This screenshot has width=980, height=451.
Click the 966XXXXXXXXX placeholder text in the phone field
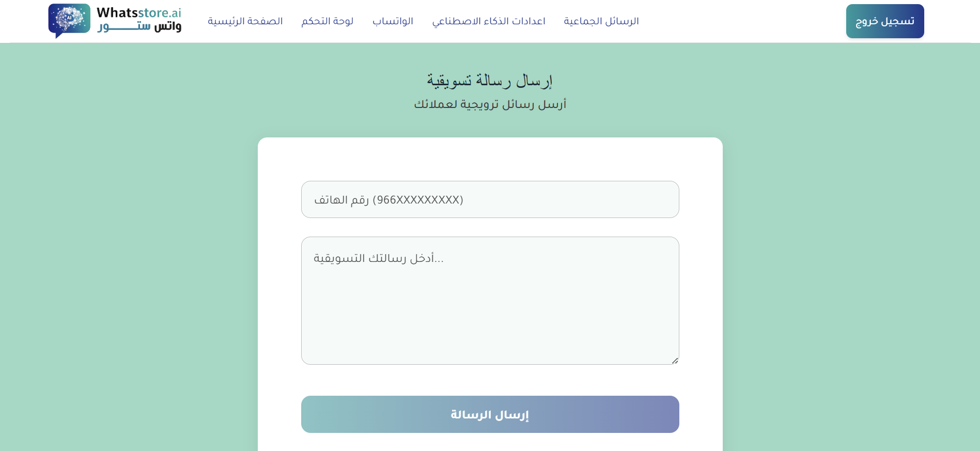(418, 200)
